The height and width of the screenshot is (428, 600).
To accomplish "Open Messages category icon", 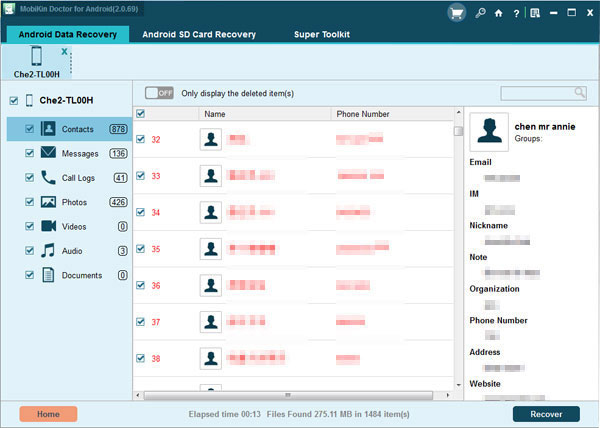I will (x=49, y=153).
